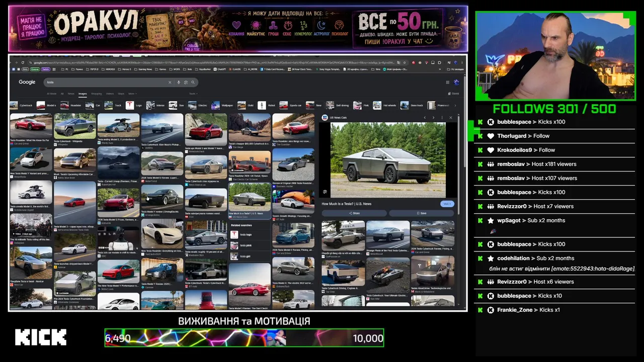
Task: Filter images by the Self driving chip
Action: point(338,106)
